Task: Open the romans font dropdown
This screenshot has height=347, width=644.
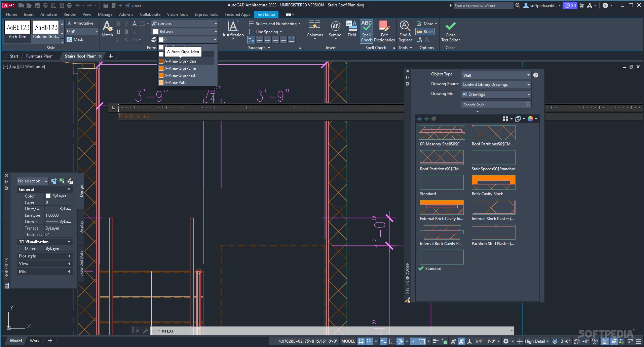Action: [x=185, y=24]
